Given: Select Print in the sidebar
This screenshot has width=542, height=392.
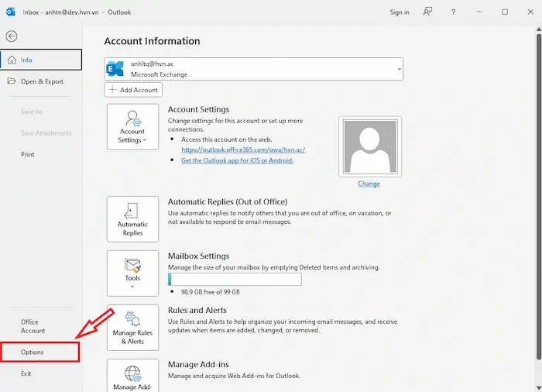Looking at the screenshot, I should tap(27, 154).
